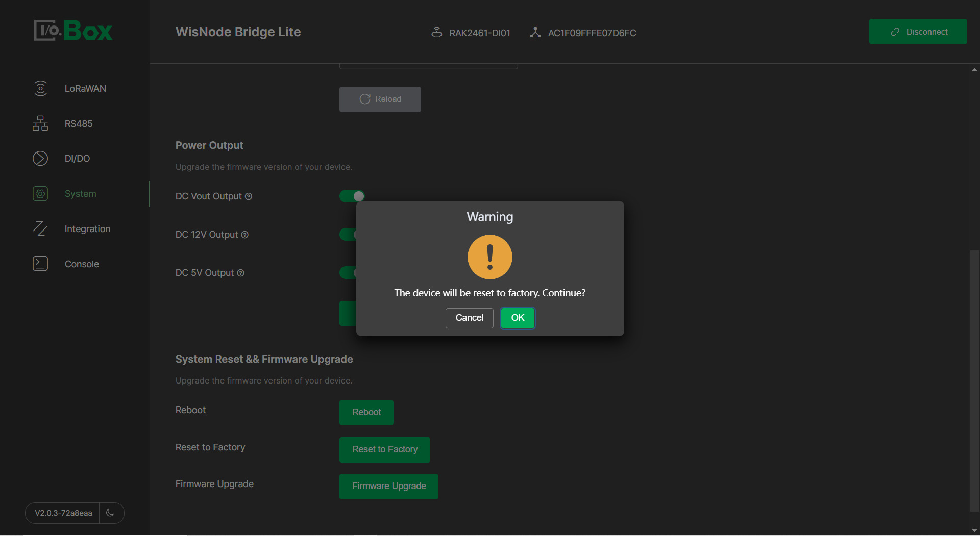Click the DC 12V Output help icon
This screenshot has width=980, height=536.
[x=244, y=235]
